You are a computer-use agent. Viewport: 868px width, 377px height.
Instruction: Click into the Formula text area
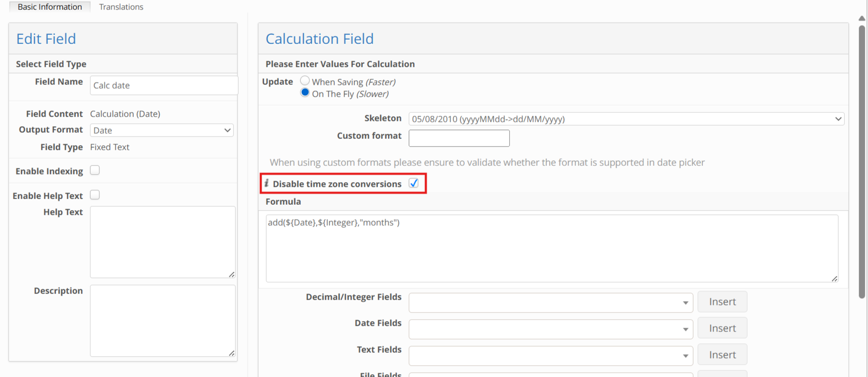[x=552, y=248]
